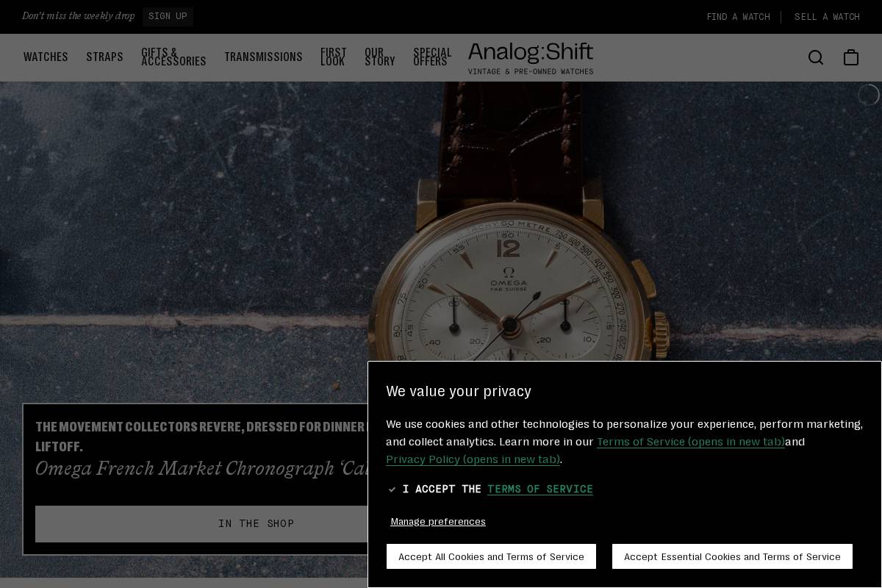Open the Watches menu
The height and width of the screenshot is (588, 882).
pos(46,57)
